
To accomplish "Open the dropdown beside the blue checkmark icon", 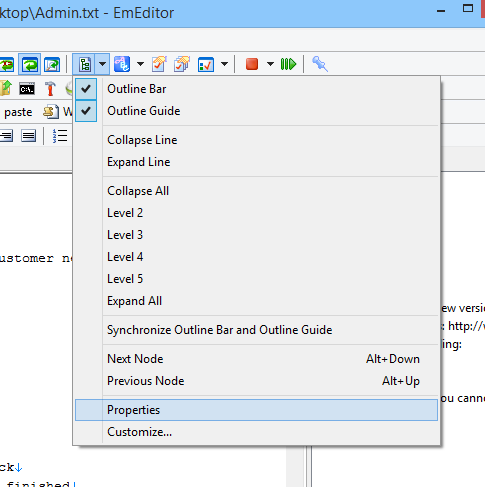I will [x=224, y=64].
